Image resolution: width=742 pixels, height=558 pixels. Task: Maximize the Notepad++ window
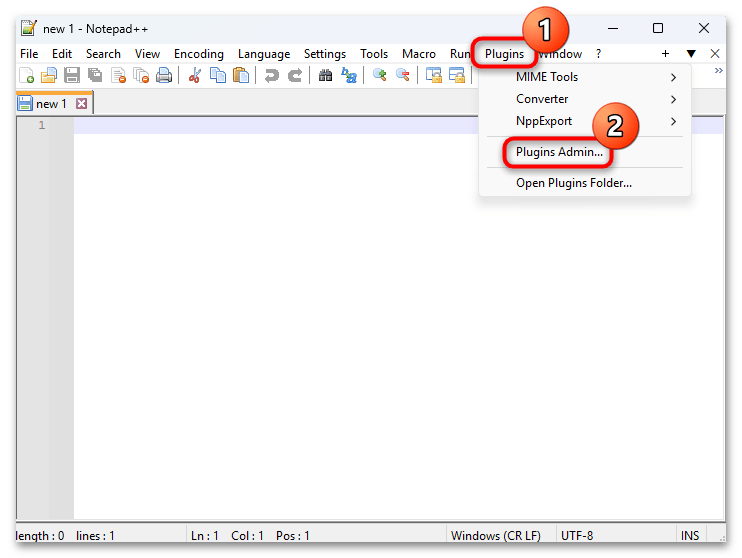[x=658, y=28]
